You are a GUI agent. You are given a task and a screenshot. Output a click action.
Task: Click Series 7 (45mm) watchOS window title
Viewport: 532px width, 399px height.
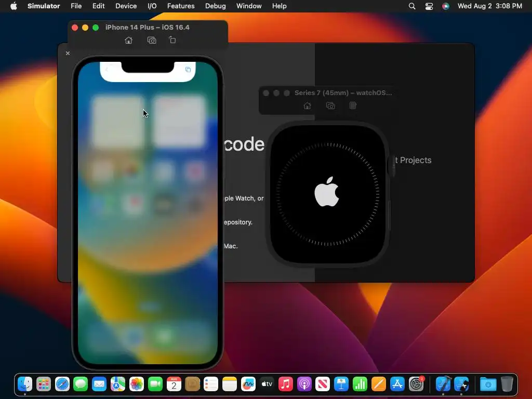point(343,93)
